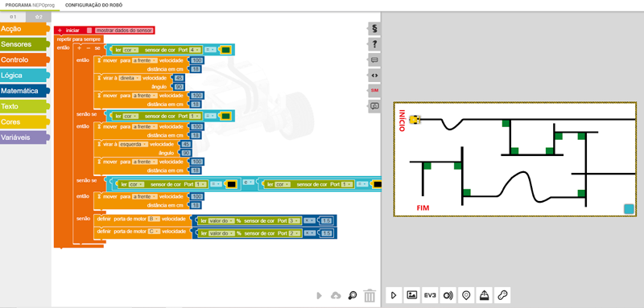Click the EV3 robot view icon
644x308 pixels.
(x=430, y=295)
